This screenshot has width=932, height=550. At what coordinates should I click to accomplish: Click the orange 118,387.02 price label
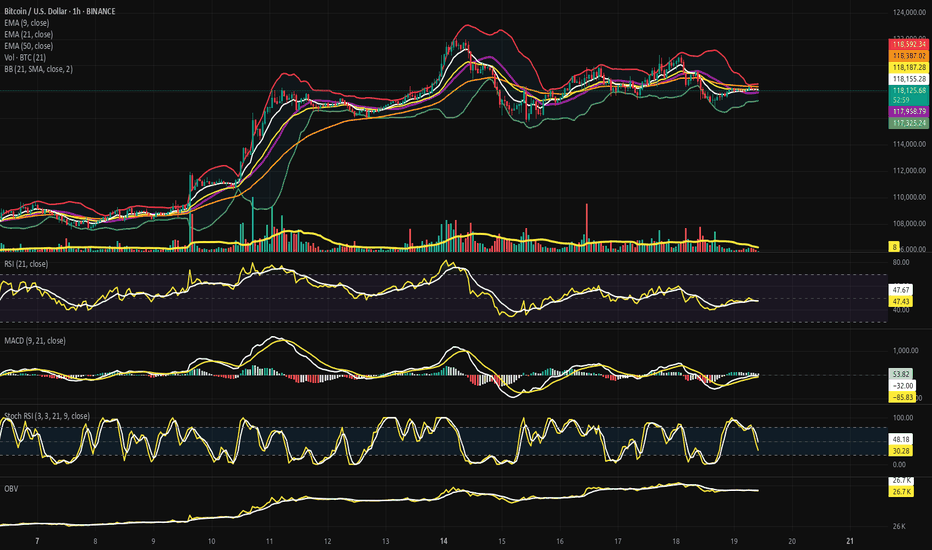908,56
